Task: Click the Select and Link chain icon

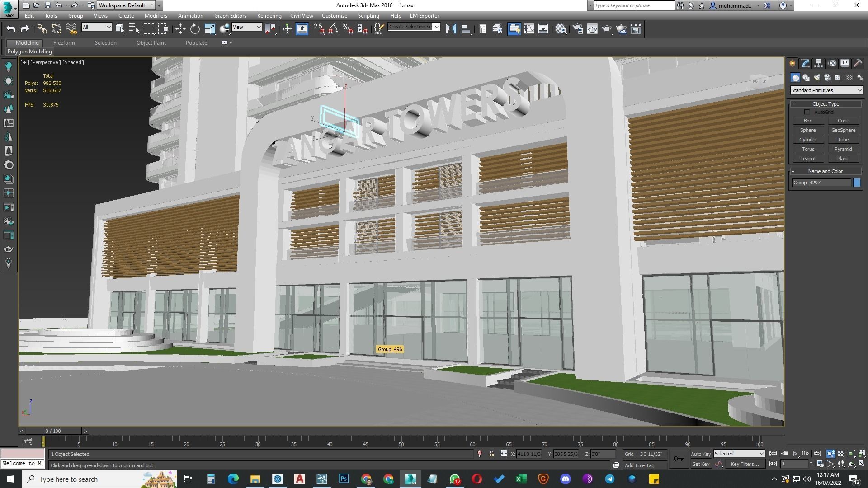Action: [x=42, y=29]
